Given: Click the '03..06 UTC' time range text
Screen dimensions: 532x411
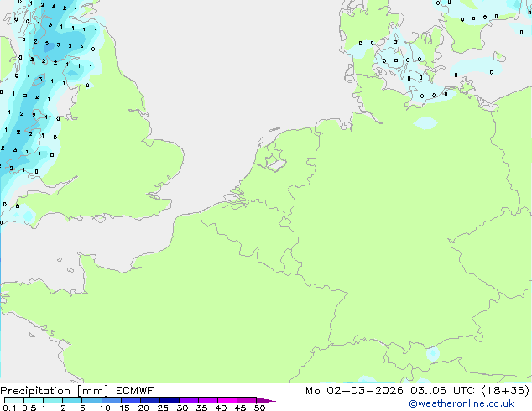Looking at the screenshot, I should (442, 391).
